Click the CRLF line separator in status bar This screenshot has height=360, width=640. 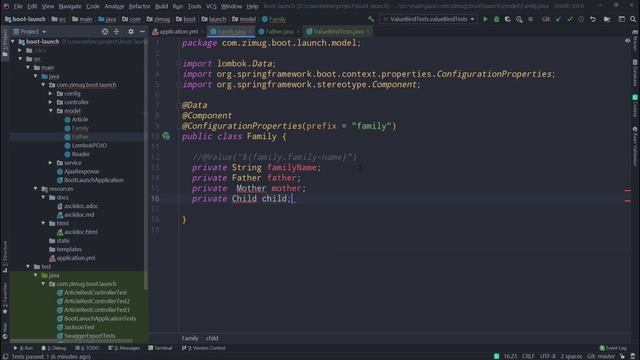point(528,356)
